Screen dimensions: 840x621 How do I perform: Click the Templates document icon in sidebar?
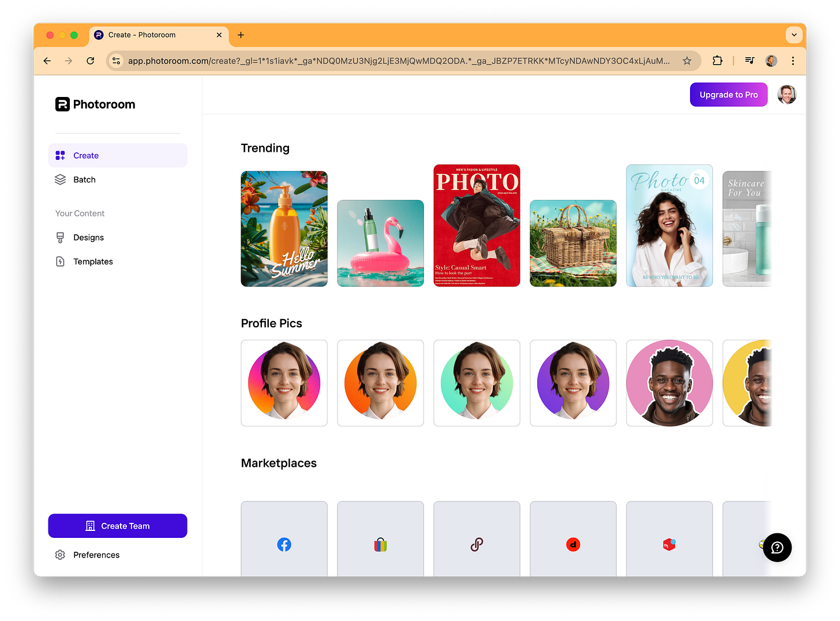(60, 261)
